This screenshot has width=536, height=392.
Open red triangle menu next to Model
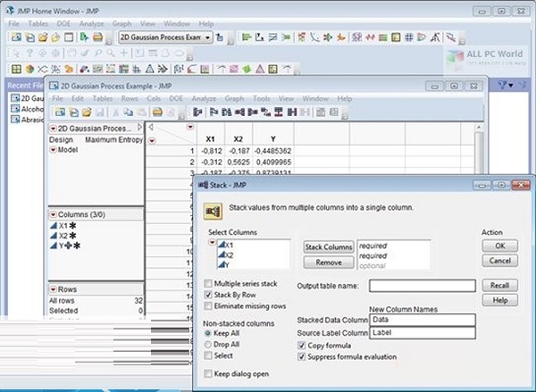click(53, 150)
